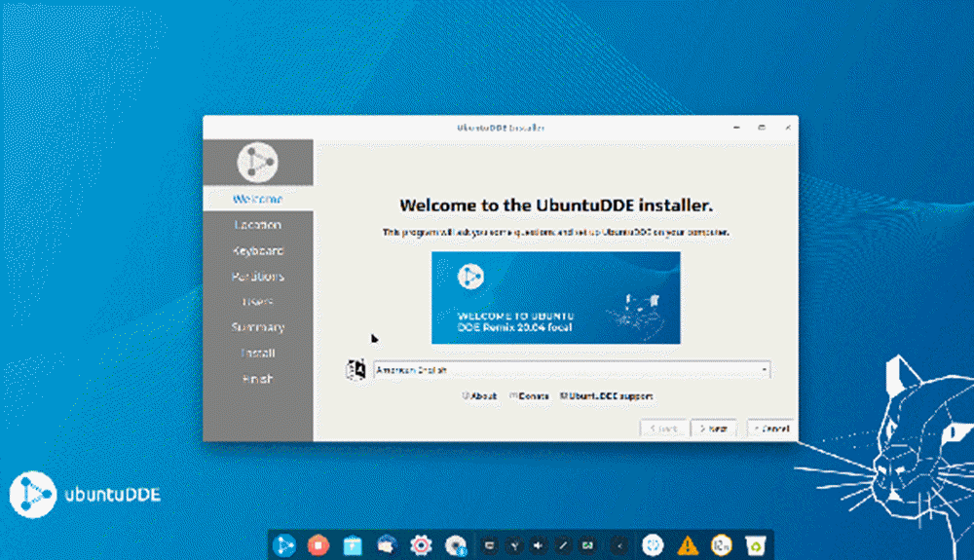Select the Users step in sidebar
Screen dimensions: 974x560
click(x=258, y=302)
